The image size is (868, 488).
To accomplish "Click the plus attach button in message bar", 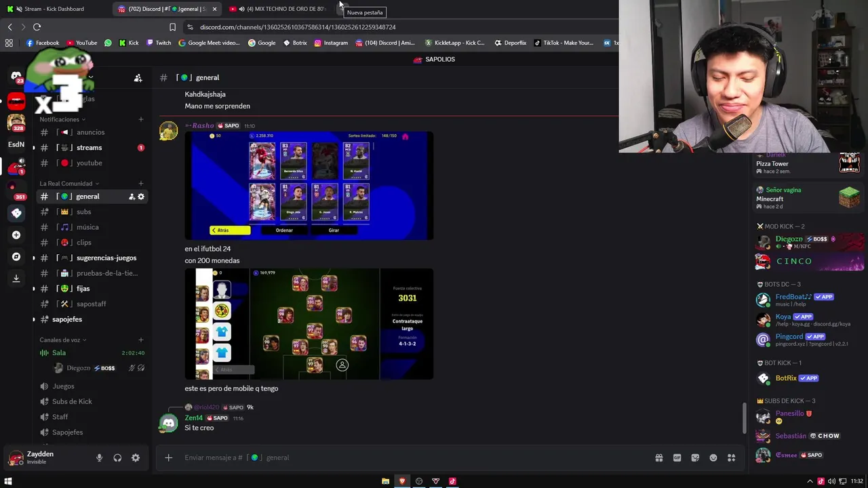I will 168,457.
